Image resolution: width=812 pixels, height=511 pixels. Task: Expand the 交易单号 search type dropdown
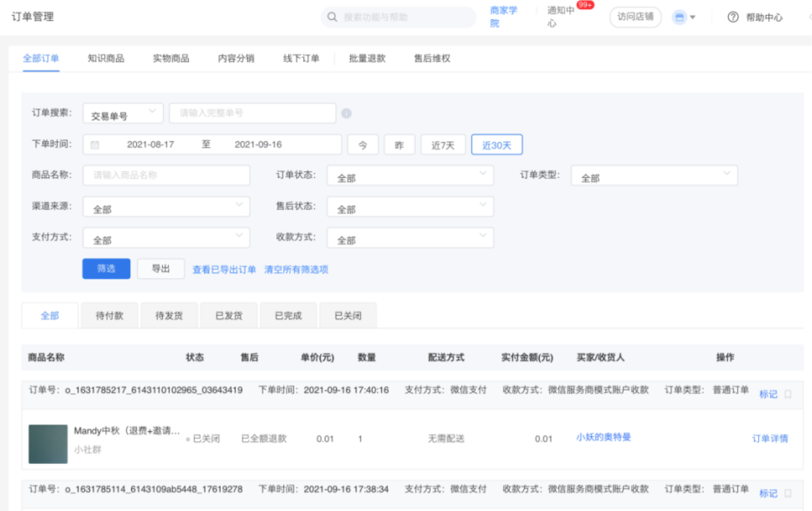(x=123, y=113)
